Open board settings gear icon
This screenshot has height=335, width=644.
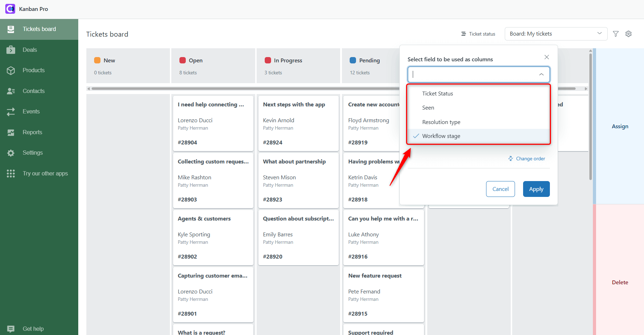tap(628, 34)
